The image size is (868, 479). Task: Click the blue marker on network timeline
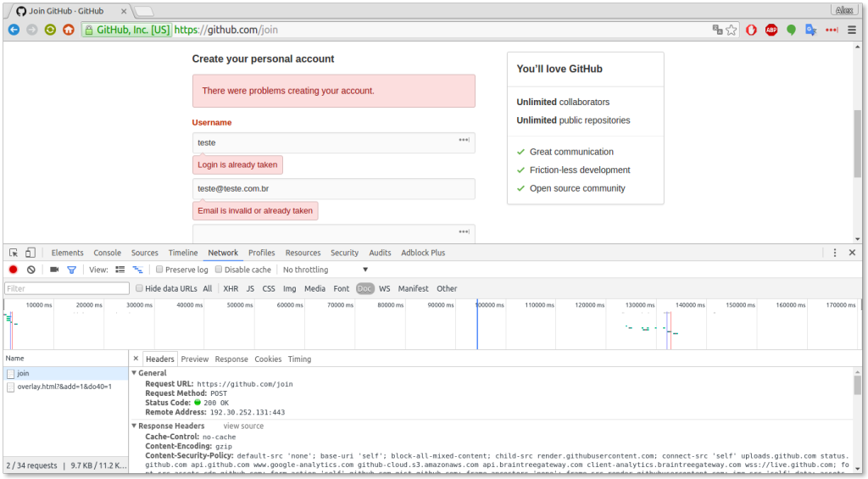point(477,325)
